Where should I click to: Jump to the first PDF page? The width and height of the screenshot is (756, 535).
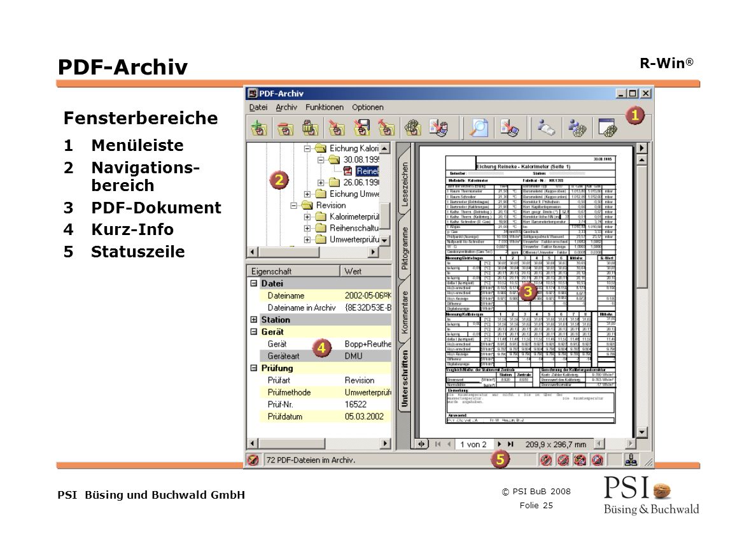(x=438, y=445)
